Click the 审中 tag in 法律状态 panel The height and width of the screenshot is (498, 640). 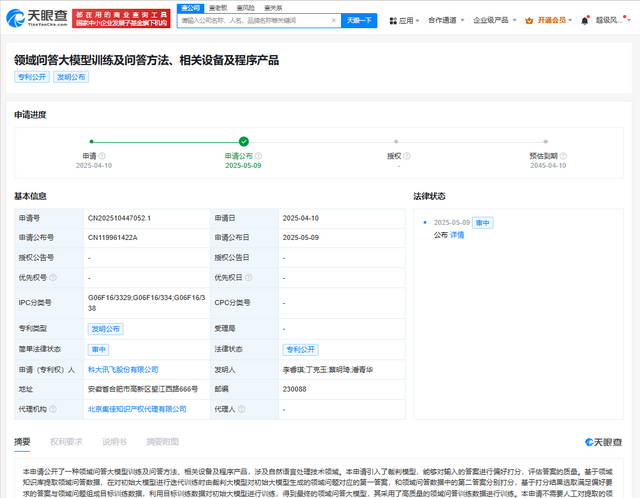[483, 223]
